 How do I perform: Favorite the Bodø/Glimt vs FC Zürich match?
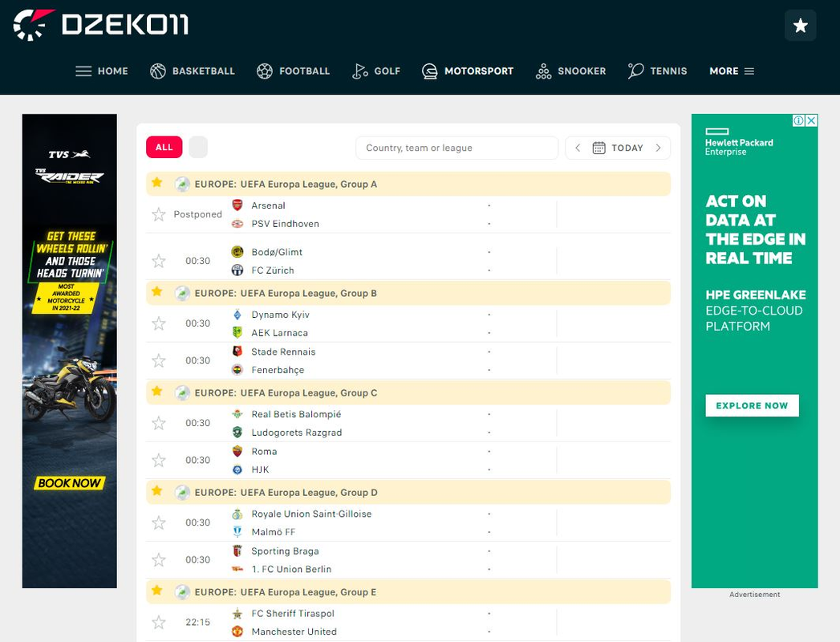click(159, 261)
